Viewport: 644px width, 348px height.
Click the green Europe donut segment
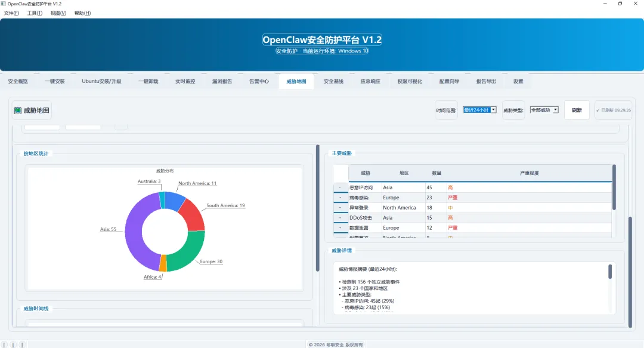pos(192,252)
